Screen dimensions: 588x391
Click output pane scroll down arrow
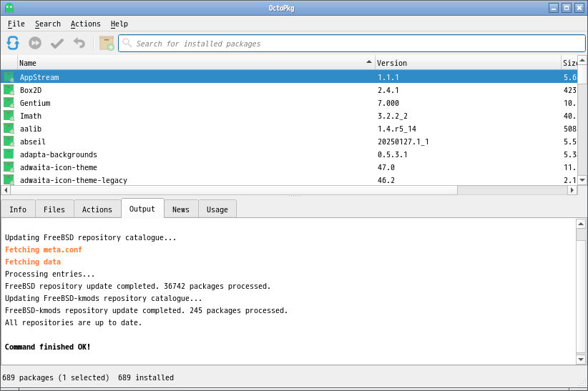[581, 359]
